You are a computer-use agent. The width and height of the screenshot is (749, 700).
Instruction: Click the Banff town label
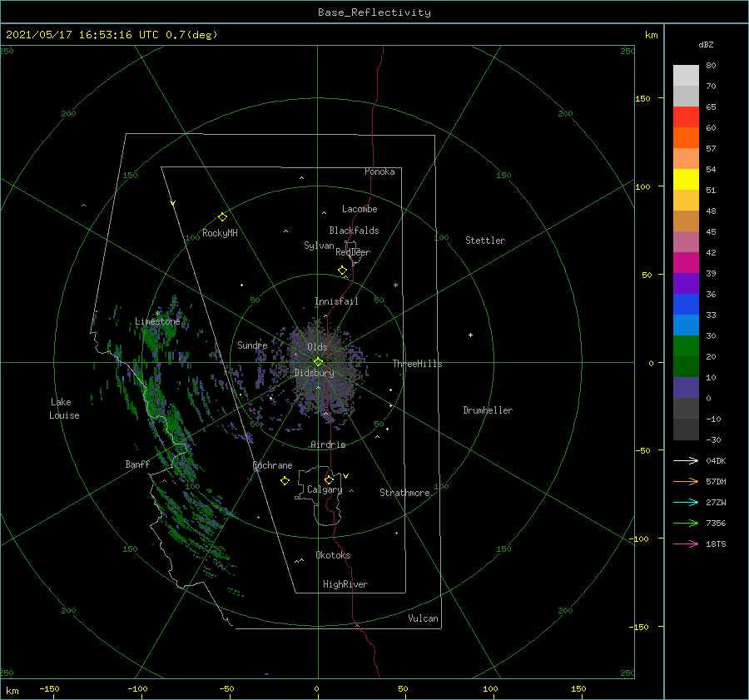(137, 464)
